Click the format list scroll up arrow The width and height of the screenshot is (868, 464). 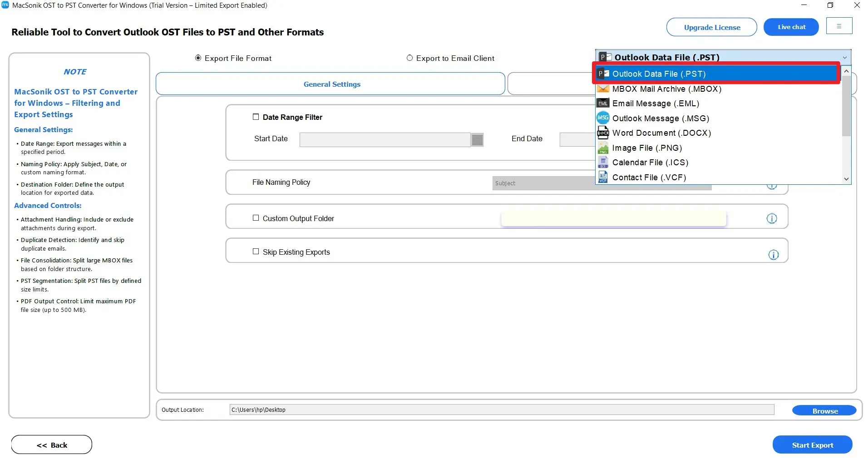(846, 72)
